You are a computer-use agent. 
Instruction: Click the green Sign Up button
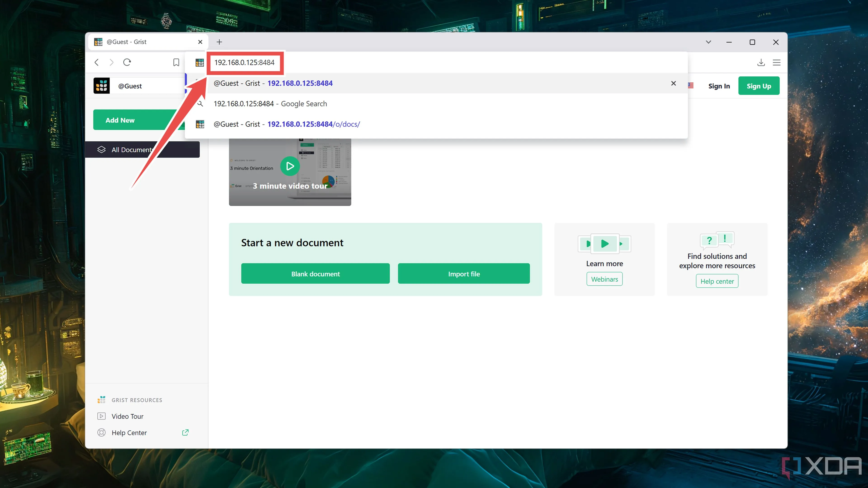(759, 86)
